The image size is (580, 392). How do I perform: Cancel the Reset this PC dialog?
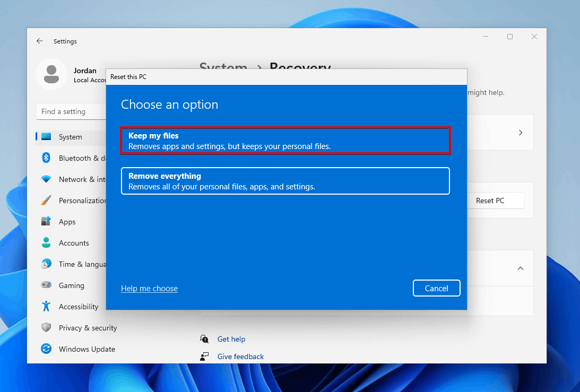(436, 288)
